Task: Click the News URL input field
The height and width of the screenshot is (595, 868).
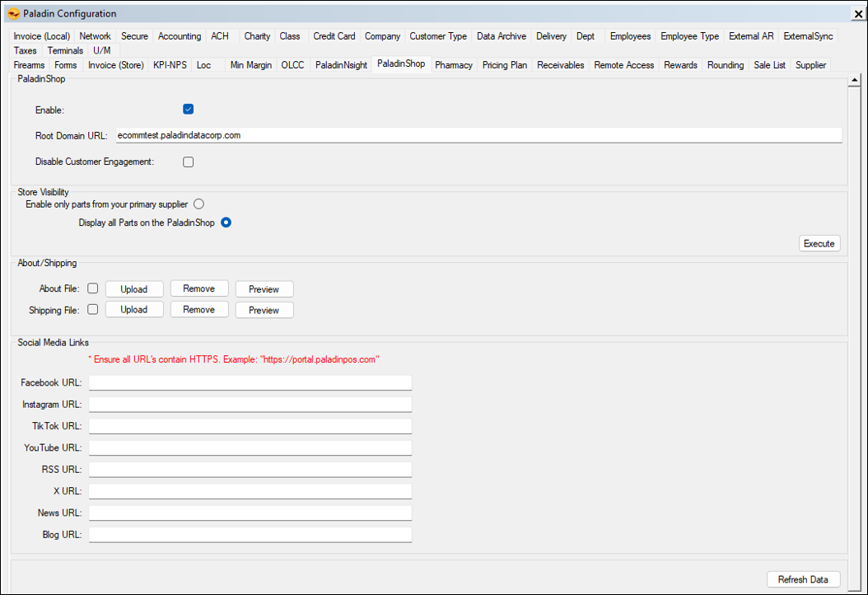Action: coord(250,513)
